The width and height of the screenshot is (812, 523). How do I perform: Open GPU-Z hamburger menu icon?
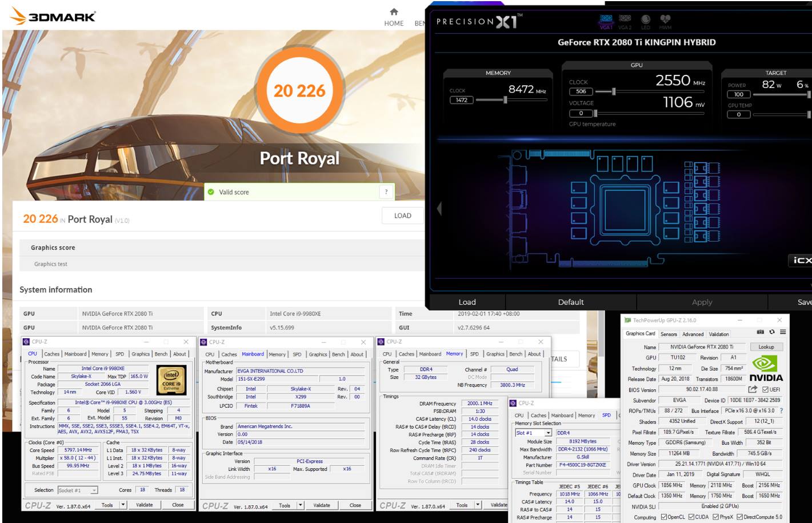pos(782,332)
